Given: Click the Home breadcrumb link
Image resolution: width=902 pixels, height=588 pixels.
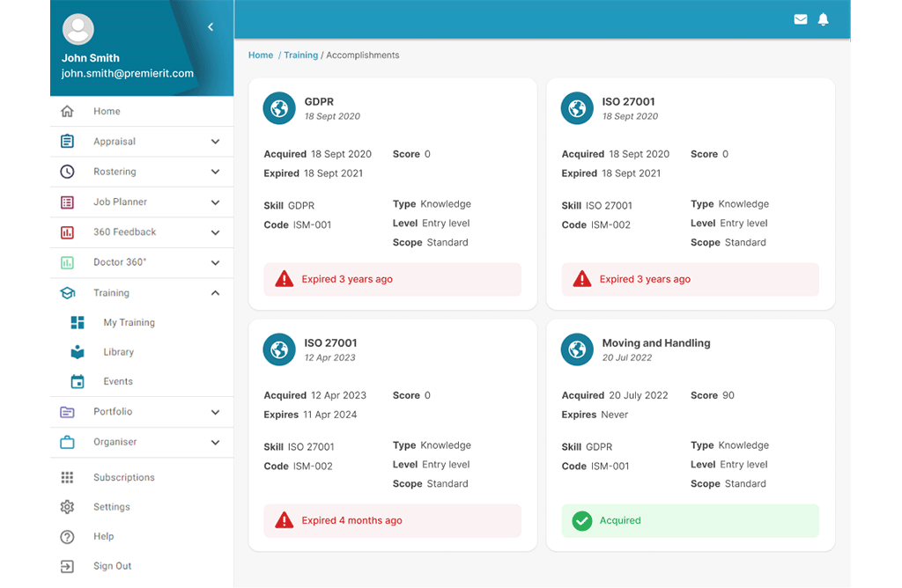Looking at the screenshot, I should (261, 55).
